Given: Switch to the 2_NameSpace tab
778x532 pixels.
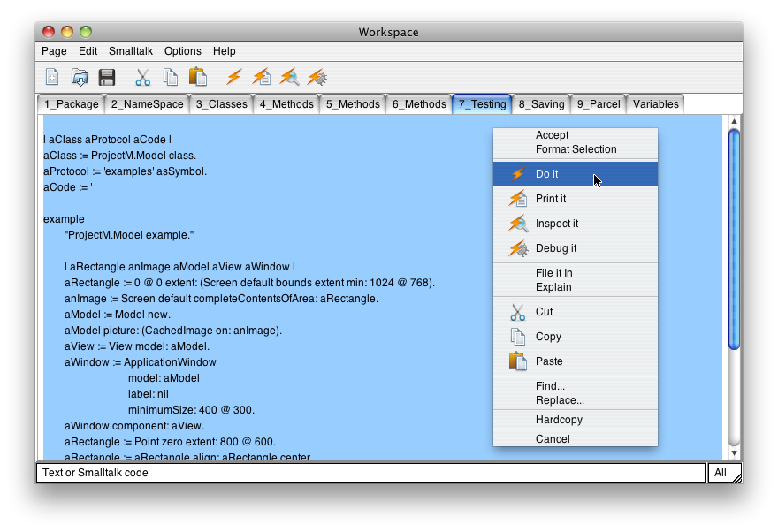Looking at the screenshot, I should point(148,104).
